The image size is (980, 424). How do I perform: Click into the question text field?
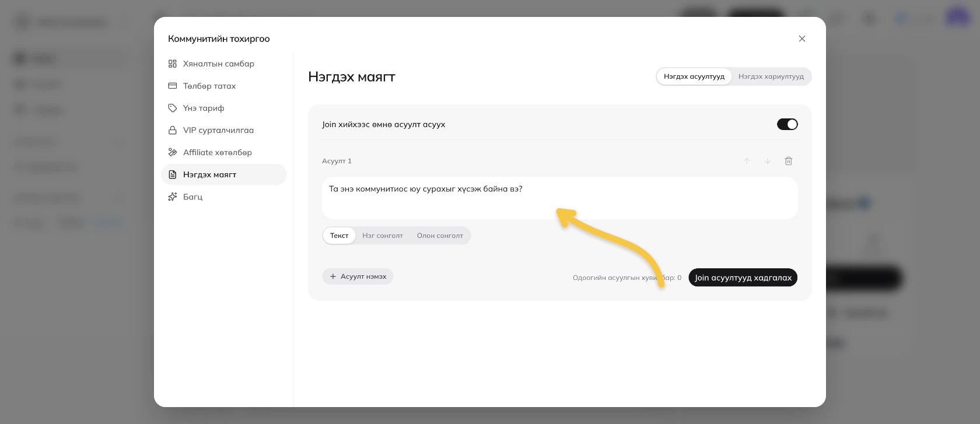click(x=560, y=198)
